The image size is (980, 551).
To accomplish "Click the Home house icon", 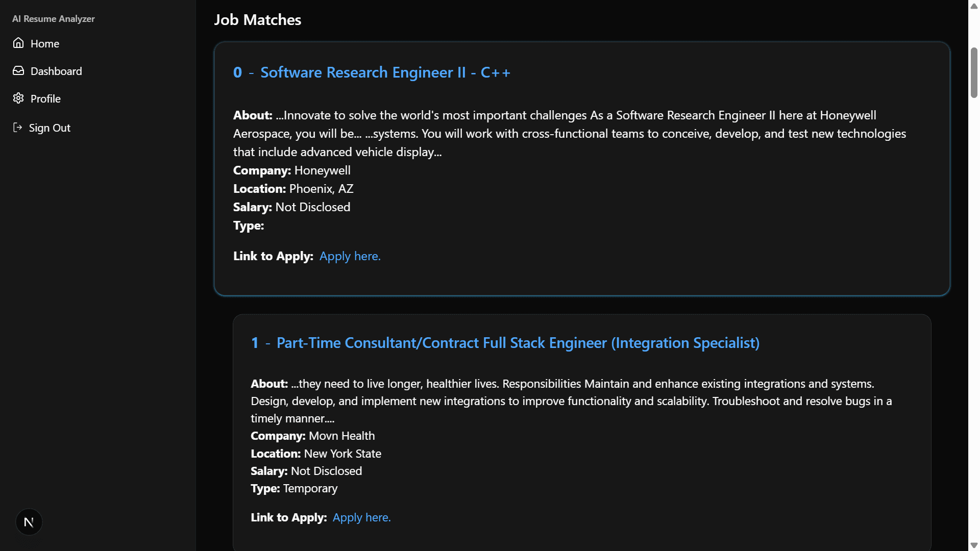I will point(18,43).
